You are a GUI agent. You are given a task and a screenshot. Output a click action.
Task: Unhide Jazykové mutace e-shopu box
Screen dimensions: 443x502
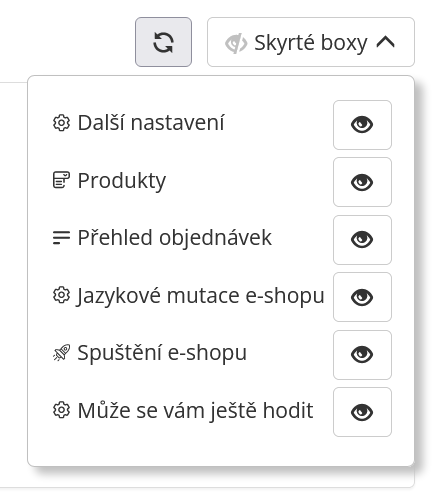click(x=362, y=297)
